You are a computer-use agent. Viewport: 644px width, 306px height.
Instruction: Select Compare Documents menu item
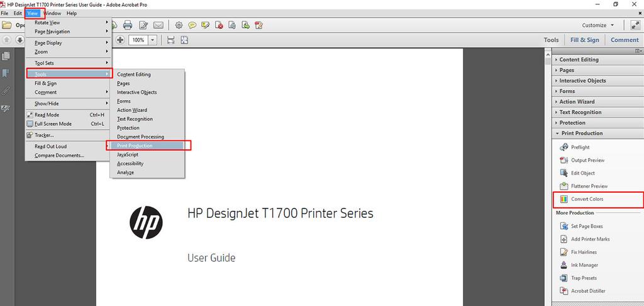[x=68, y=156]
